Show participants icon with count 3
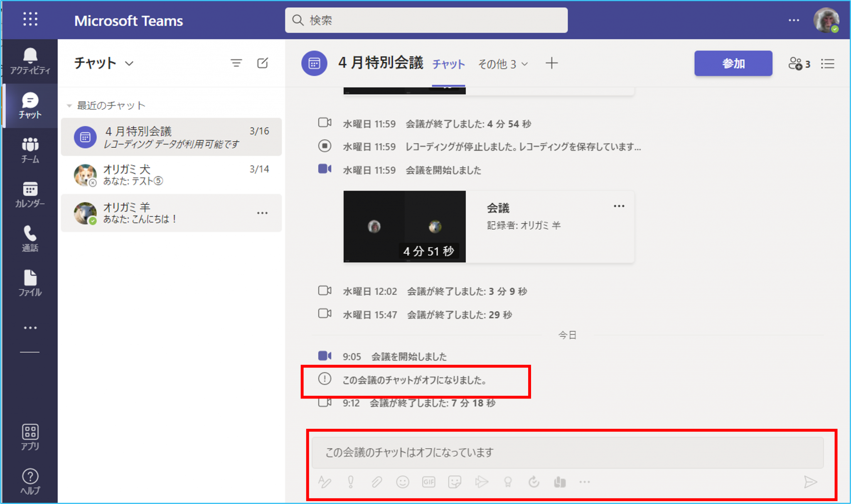 [799, 64]
